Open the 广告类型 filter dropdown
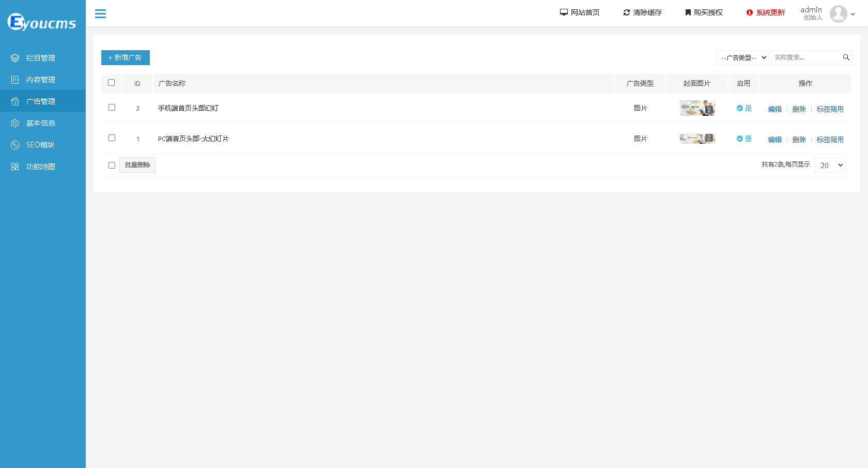This screenshot has width=868, height=468. [x=742, y=57]
